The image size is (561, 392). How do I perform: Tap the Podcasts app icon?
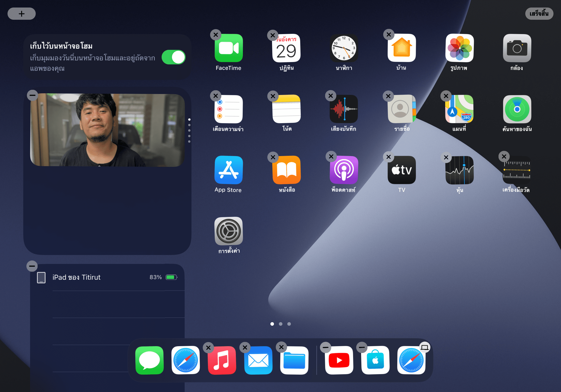coord(343,170)
